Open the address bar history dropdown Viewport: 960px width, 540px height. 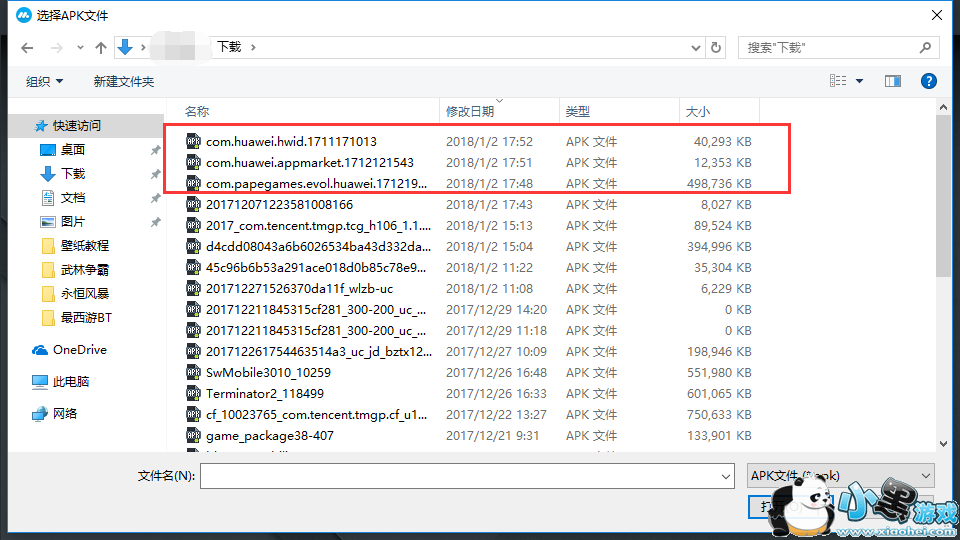click(696, 48)
